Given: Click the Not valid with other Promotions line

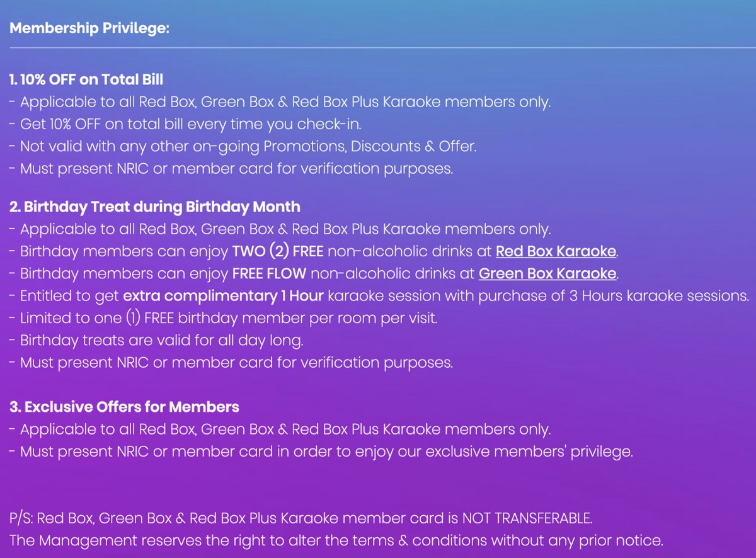Looking at the screenshot, I should (x=243, y=146).
